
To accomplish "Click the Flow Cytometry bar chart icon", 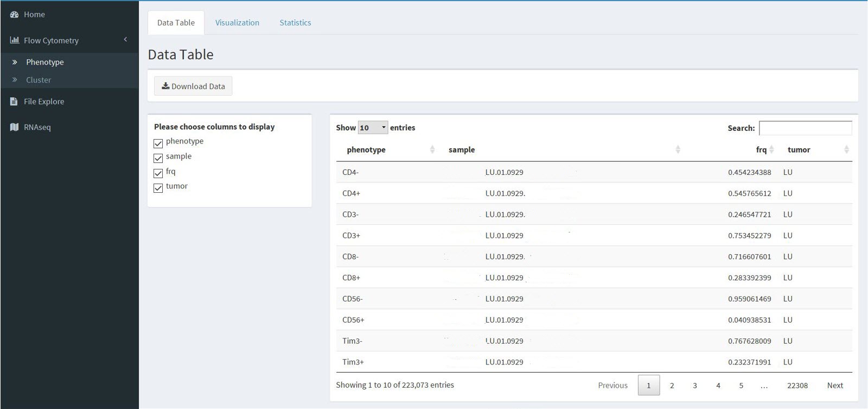I will (x=15, y=40).
